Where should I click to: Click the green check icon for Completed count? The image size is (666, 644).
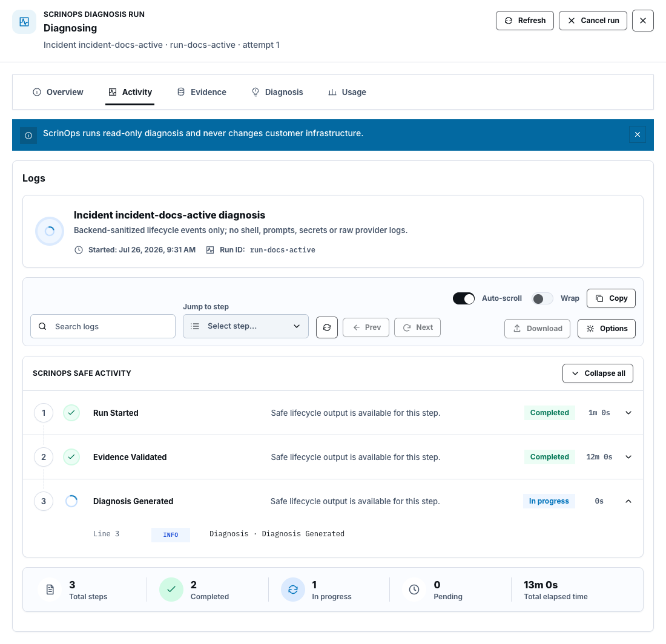(171, 590)
